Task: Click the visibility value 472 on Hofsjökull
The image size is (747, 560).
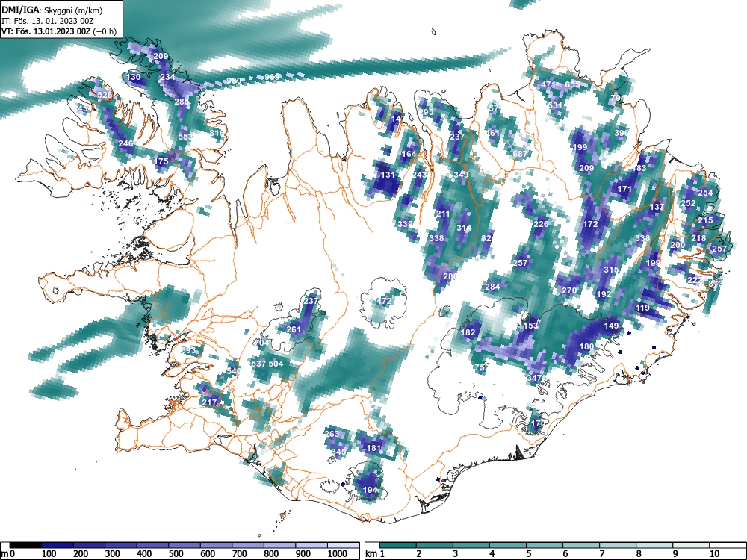Action: pos(383,301)
